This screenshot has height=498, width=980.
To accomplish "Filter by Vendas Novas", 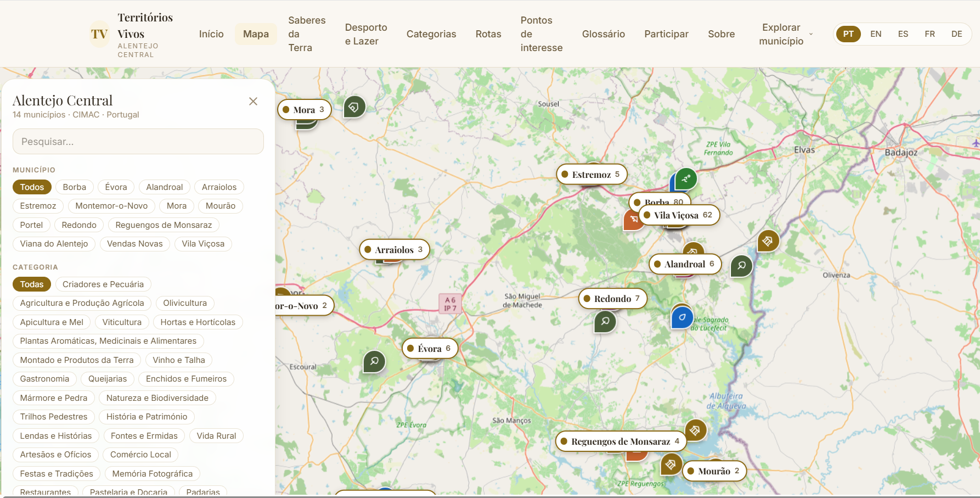I will (135, 244).
